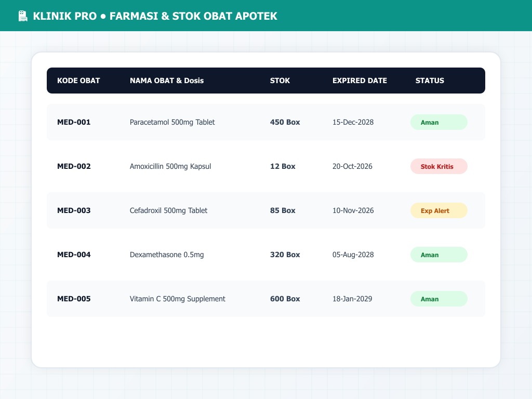Click the Exp Alert badge for Cefadroxil
The height and width of the screenshot is (399, 532).
(x=438, y=210)
